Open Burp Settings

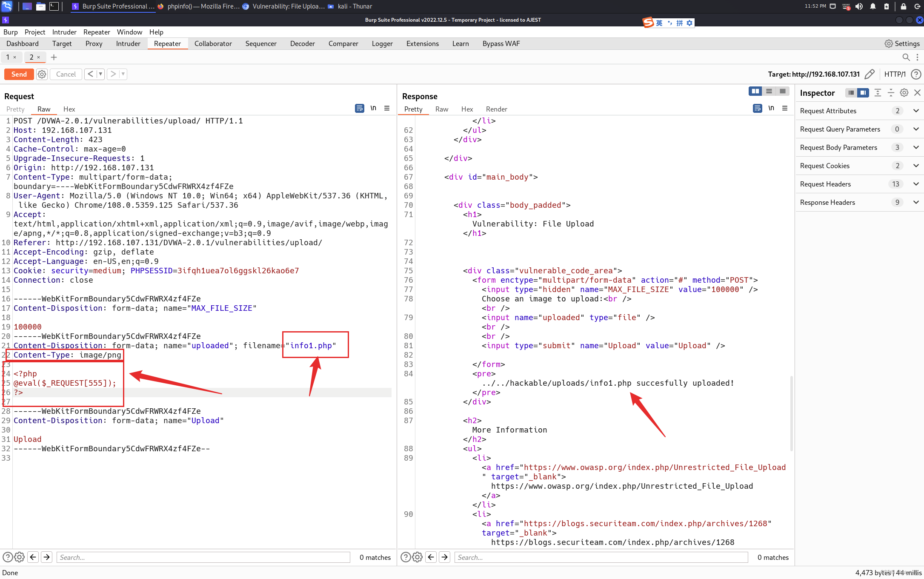902,43
